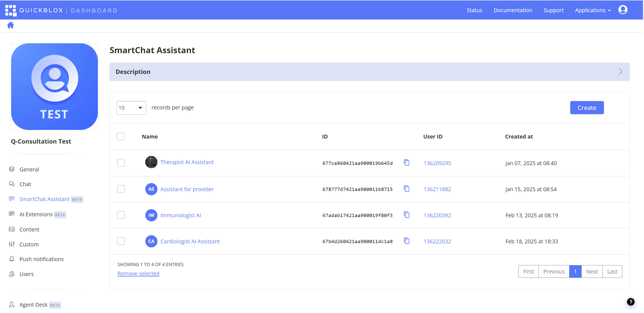Open the Documentation menu item

[513, 10]
